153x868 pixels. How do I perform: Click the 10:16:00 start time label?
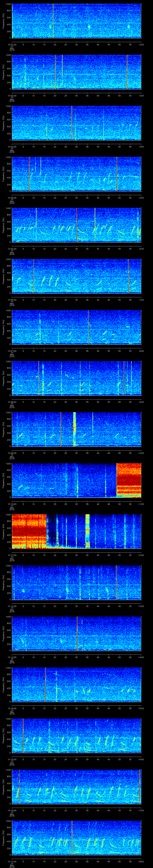[12, 810]
